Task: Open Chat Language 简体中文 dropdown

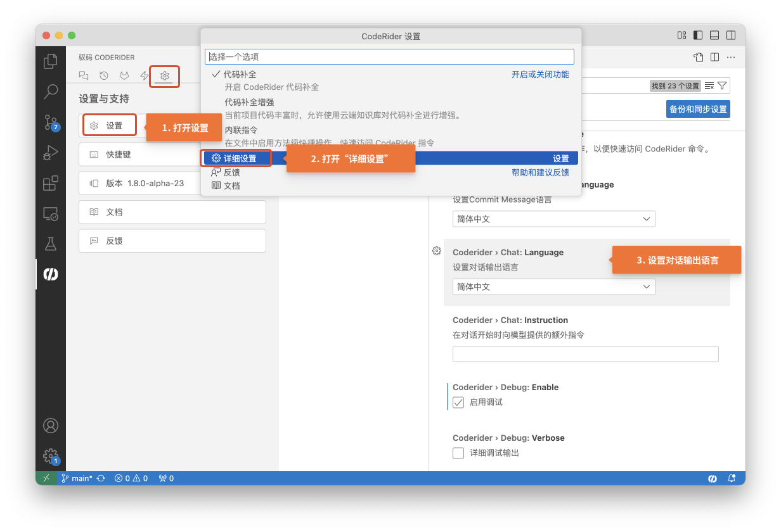Action: [553, 287]
